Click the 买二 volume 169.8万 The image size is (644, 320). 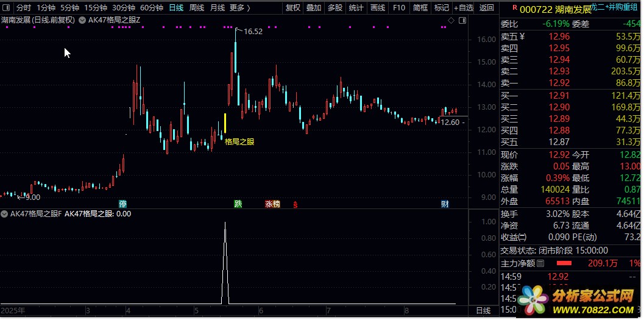point(625,107)
